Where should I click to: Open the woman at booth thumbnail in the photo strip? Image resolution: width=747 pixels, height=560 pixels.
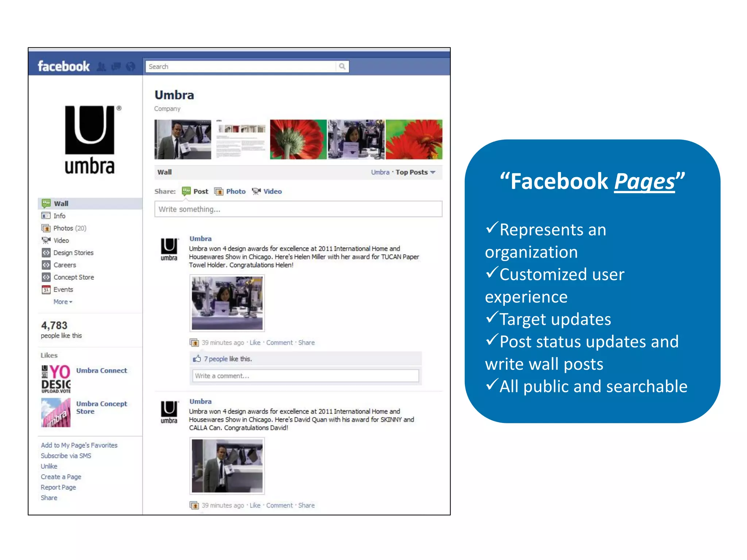pyautogui.click(x=356, y=140)
